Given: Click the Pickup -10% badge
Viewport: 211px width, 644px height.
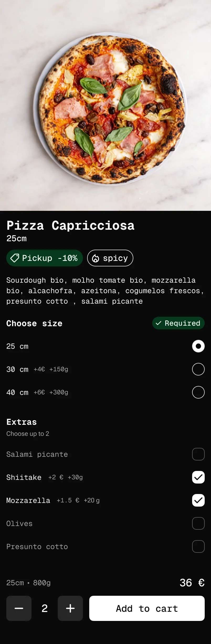Looking at the screenshot, I should pyautogui.click(x=44, y=258).
